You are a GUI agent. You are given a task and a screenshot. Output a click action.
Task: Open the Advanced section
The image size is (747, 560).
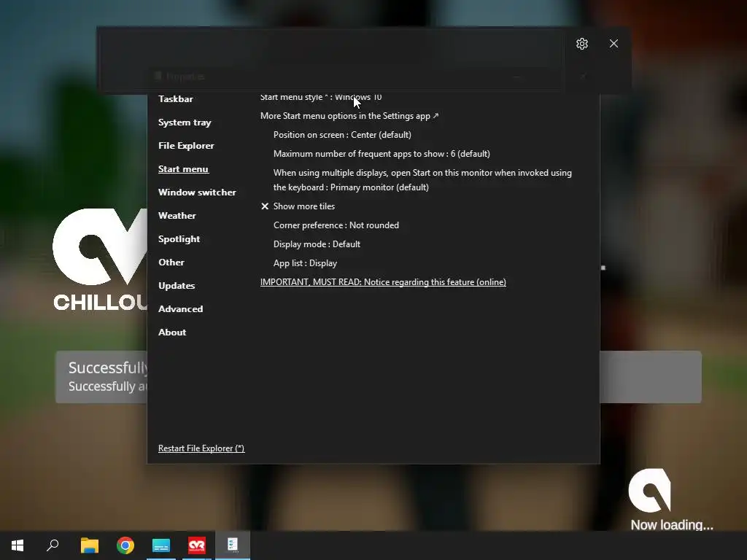pos(180,309)
